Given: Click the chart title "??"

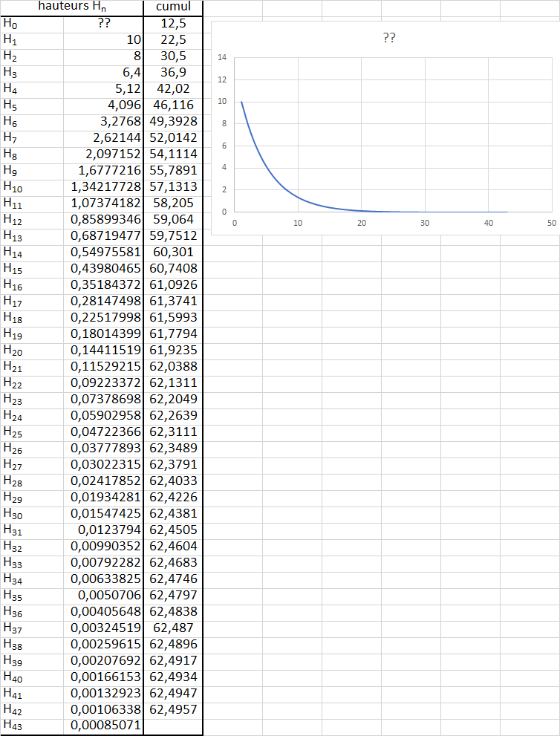Looking at the screenshot, I should [x=388, y=39].
